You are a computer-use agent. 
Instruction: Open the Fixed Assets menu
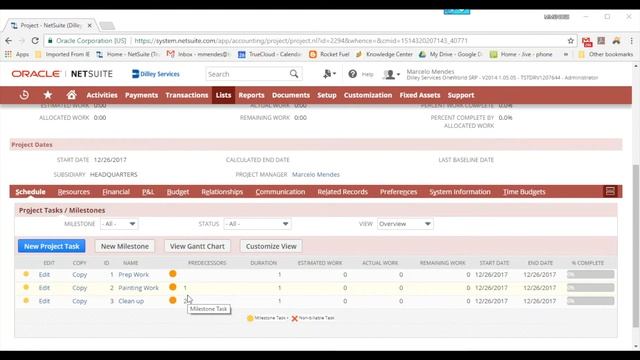coord(420,95)
